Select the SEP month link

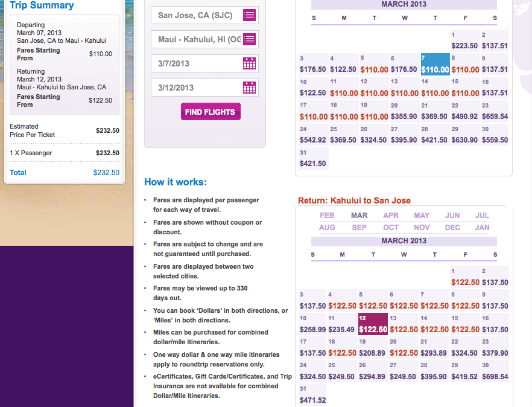coord(359,228)
